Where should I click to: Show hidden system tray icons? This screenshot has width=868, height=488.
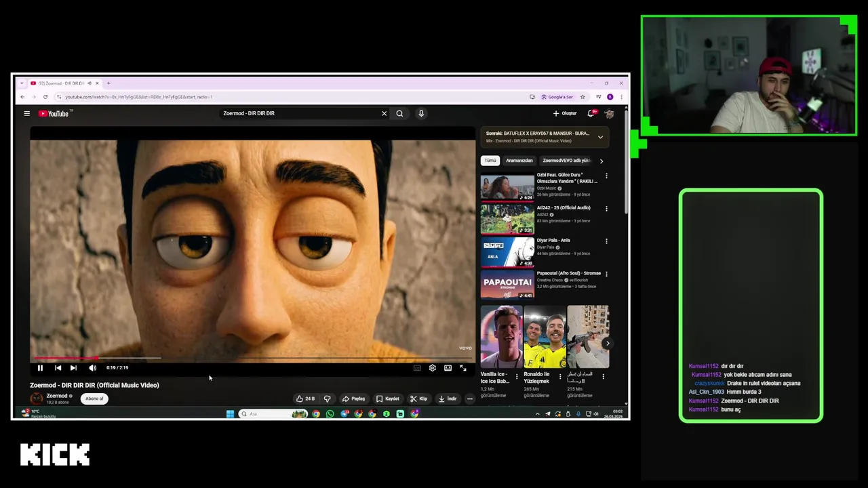538,413
